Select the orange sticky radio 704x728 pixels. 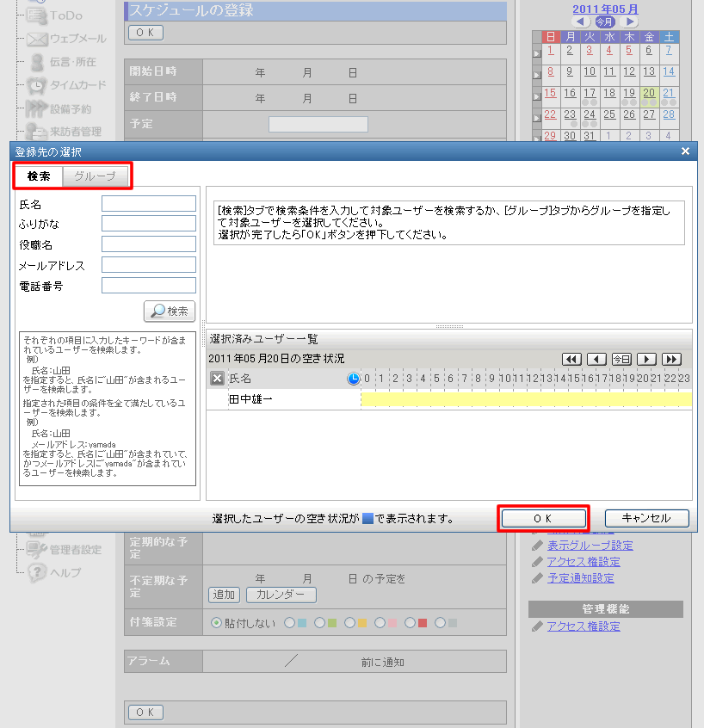pos(349,623)
